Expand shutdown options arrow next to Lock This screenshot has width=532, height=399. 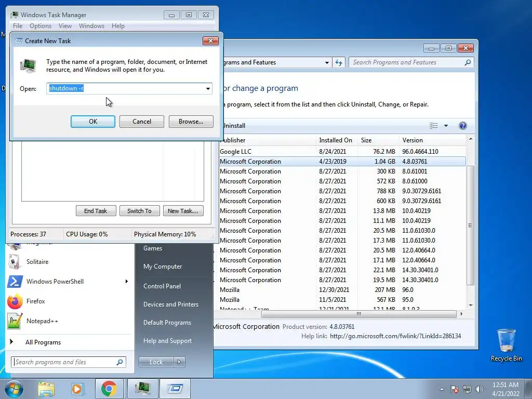[179, 362]
